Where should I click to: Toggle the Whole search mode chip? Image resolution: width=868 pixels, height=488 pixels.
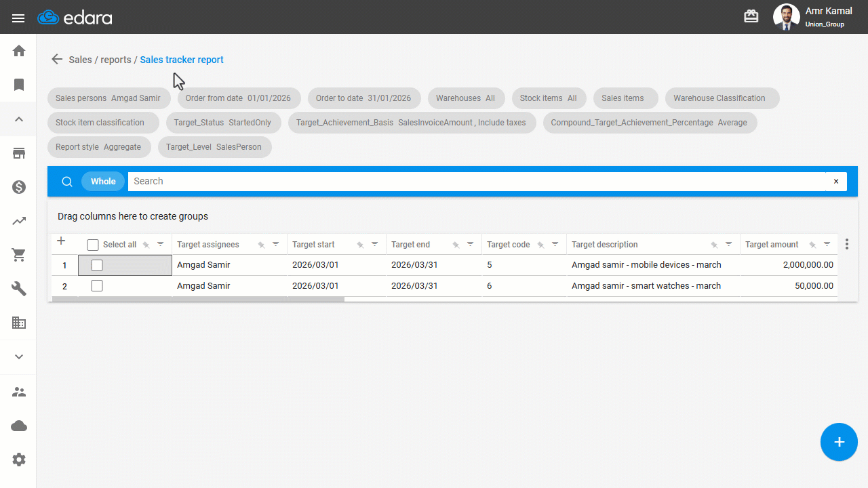coord(103,181)
